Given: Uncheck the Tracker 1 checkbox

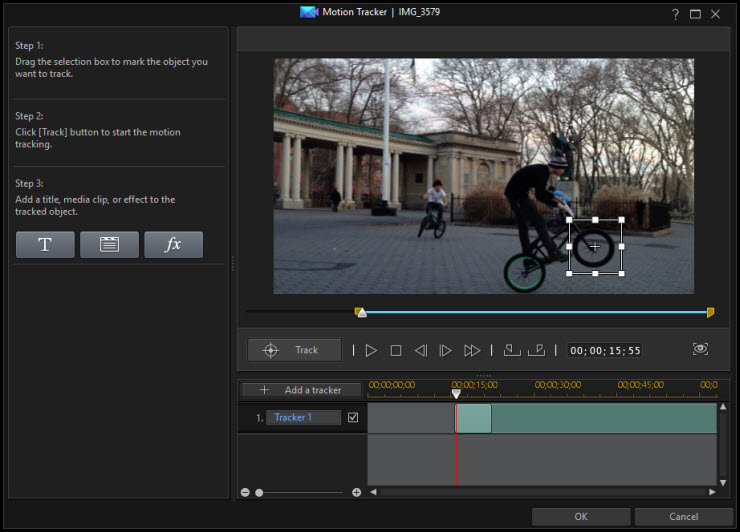Looking at the screenshot, I should pyautogui.click(x=353, y=417).
